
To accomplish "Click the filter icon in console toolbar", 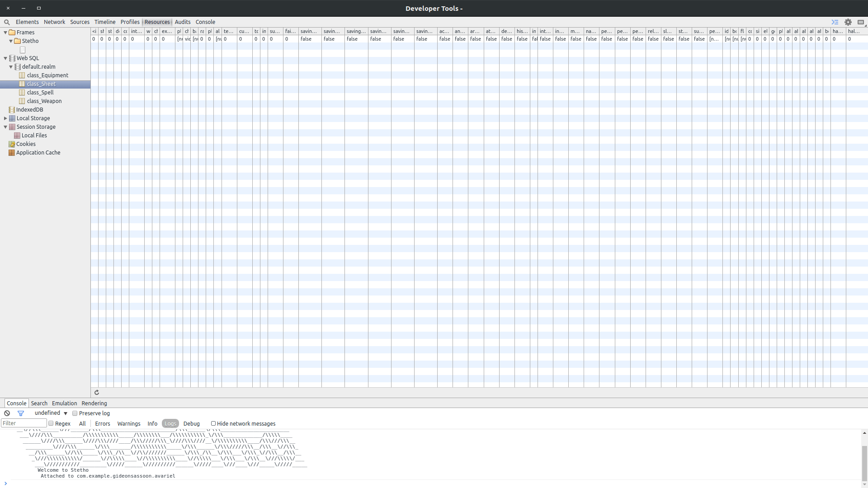I will click(20, 413).
